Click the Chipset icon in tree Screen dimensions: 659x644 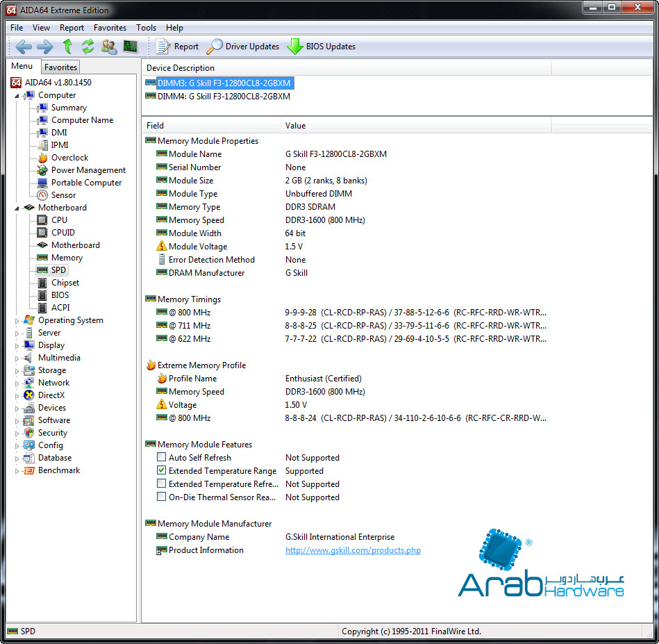click(x=42, y=283)
